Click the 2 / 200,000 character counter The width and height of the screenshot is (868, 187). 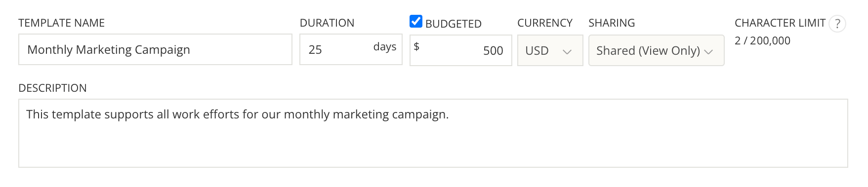[x=762, y=41]
